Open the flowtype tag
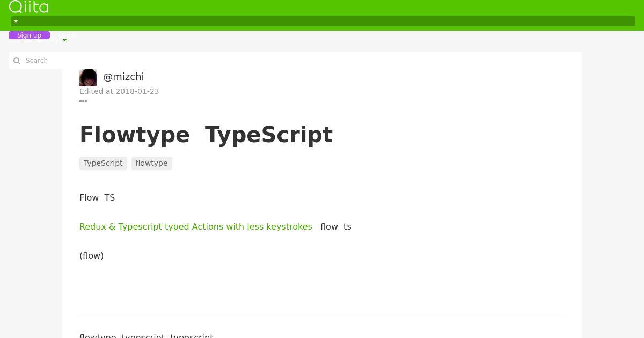This screenshot has height=338, width=644. [x=151, y=163]
